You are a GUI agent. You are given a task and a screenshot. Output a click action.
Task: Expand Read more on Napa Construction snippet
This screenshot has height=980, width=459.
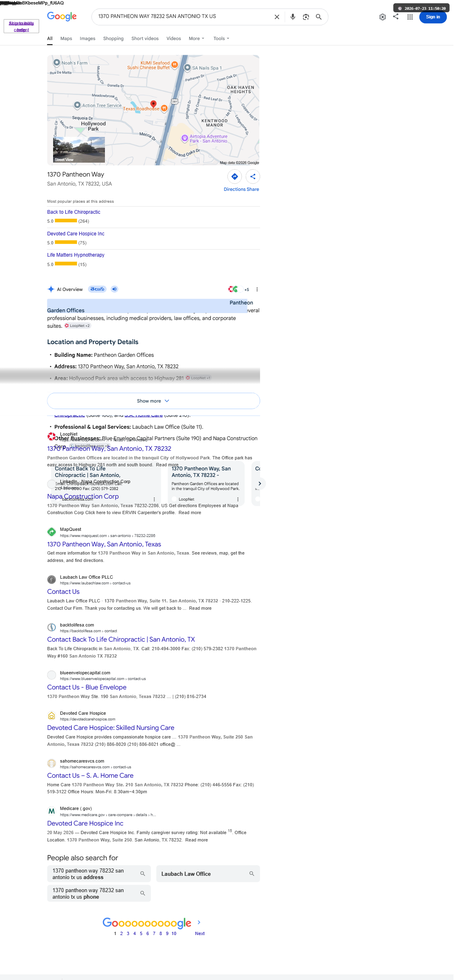pyautogui.click(x=189, y=512)
